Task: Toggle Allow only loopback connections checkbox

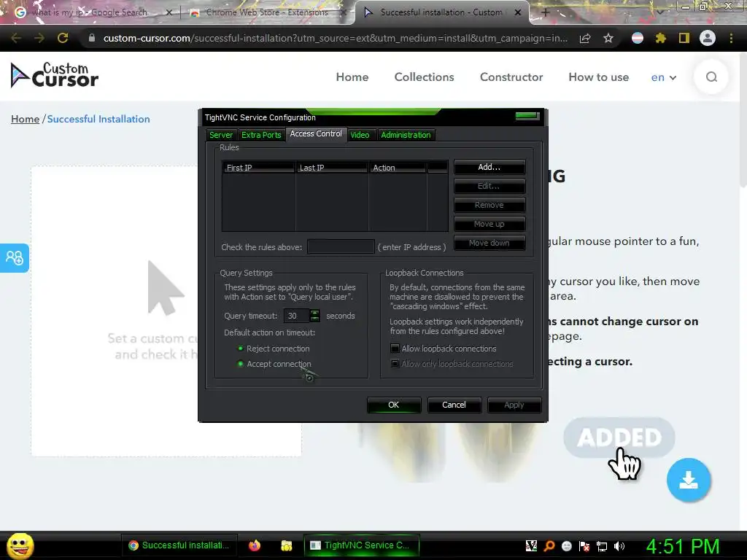Action: coord(395,363)
